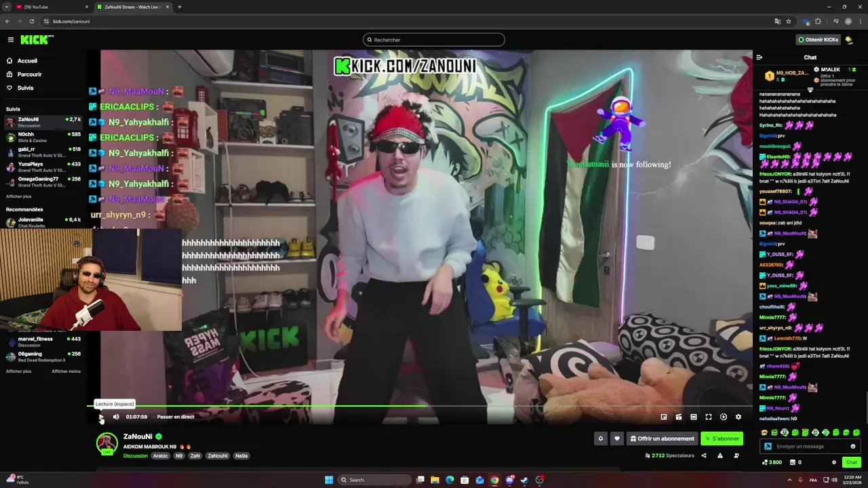The height and width of the screenshot is (488, 868).
Task: Reload the page with the refresh icon
Action: click(31, 21)
